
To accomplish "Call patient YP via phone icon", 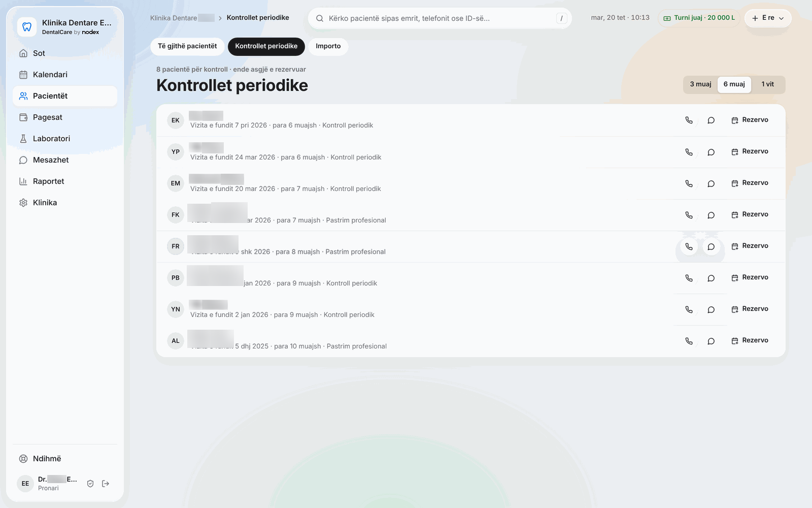I will pos(689,152).
